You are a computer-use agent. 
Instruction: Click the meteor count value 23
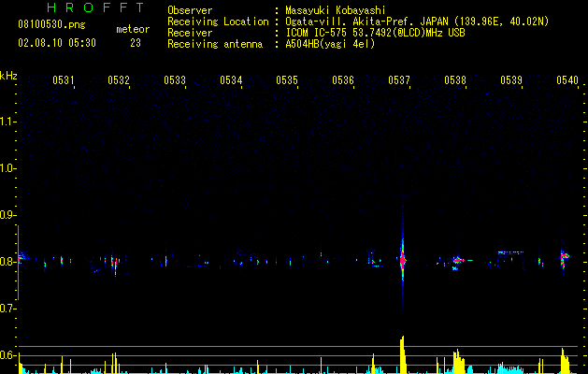136,43
